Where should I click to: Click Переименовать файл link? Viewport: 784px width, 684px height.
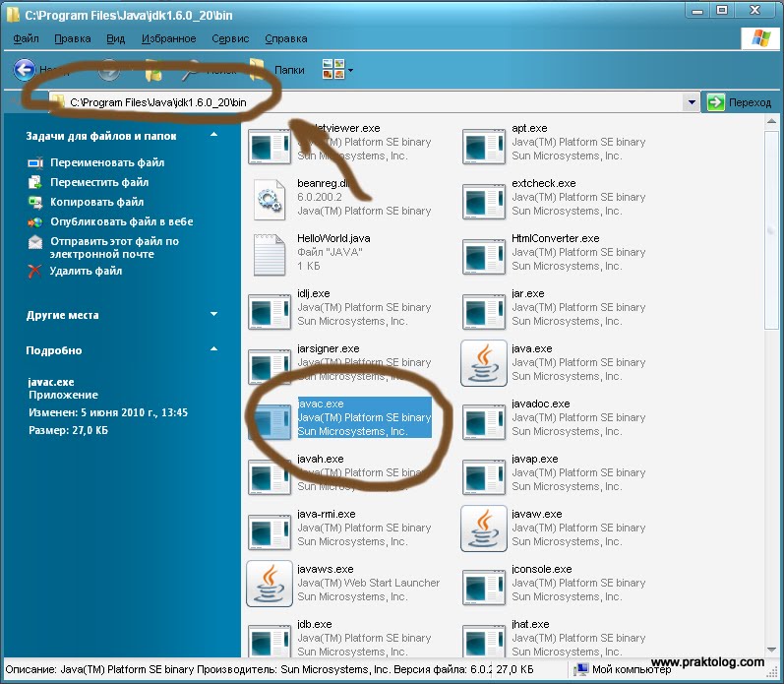107,162
